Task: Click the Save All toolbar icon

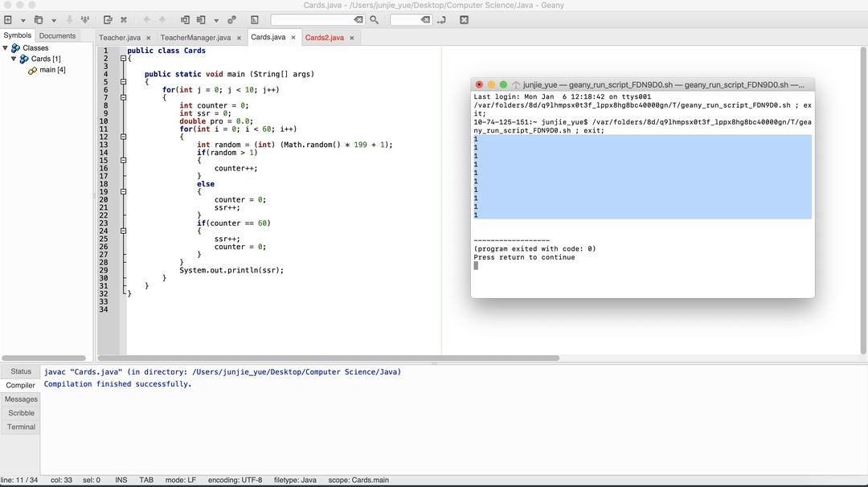Action: click(84, 20)
